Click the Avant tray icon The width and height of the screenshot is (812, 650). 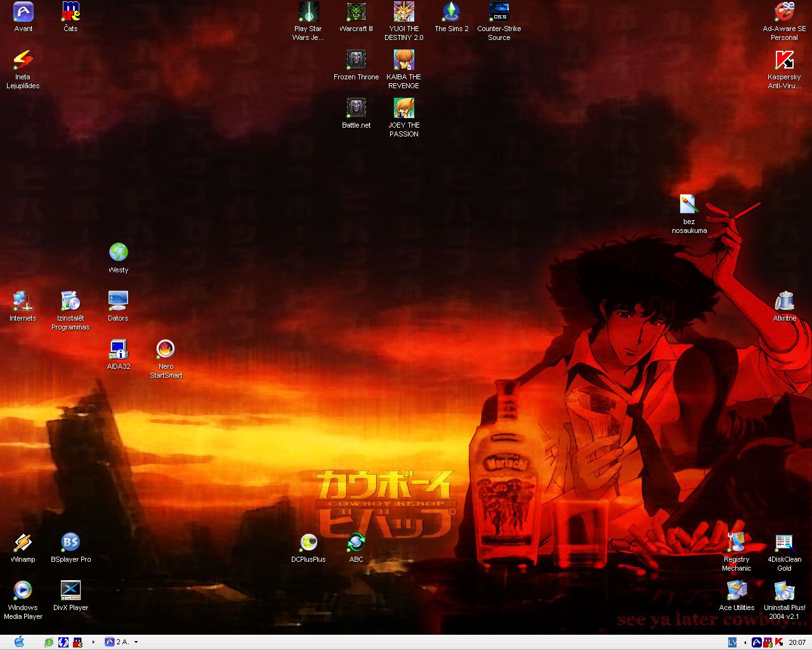pyautogui.click(x=757, y=642)
